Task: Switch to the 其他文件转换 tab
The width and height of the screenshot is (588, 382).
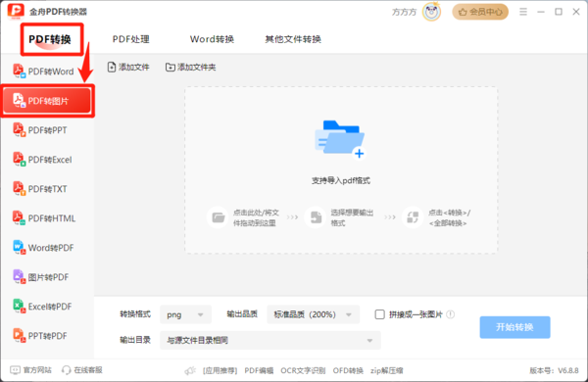Action: pyautogui.click(x=293, y=39)
